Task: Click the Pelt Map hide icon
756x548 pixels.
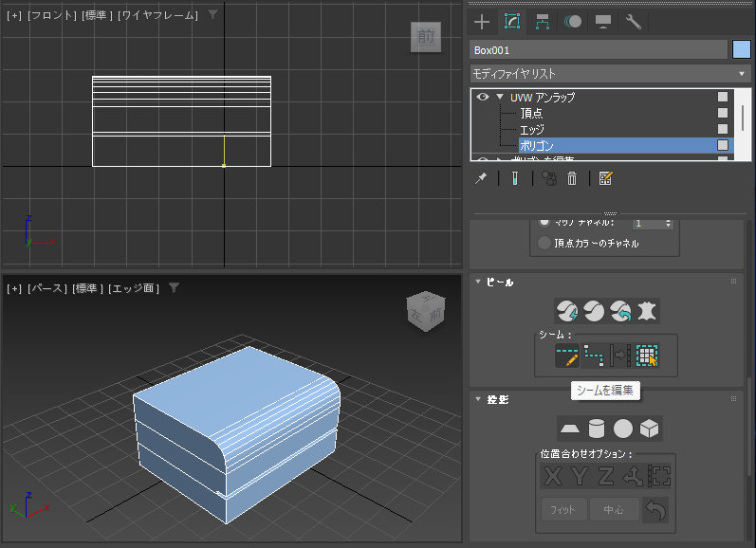Action: (647, 311)
